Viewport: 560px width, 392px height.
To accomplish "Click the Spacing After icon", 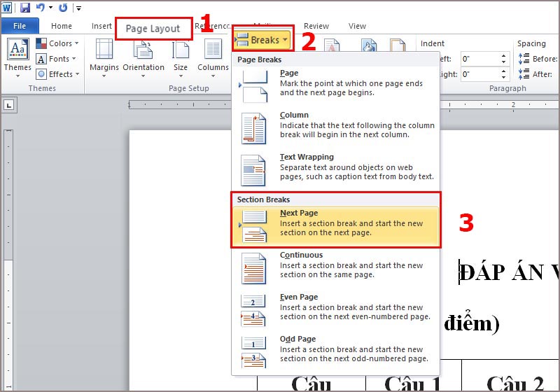I will coord(524,74).
